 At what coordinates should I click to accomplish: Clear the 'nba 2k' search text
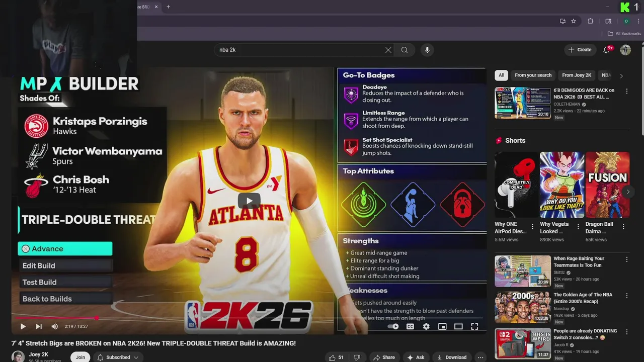tap(388, 50)
